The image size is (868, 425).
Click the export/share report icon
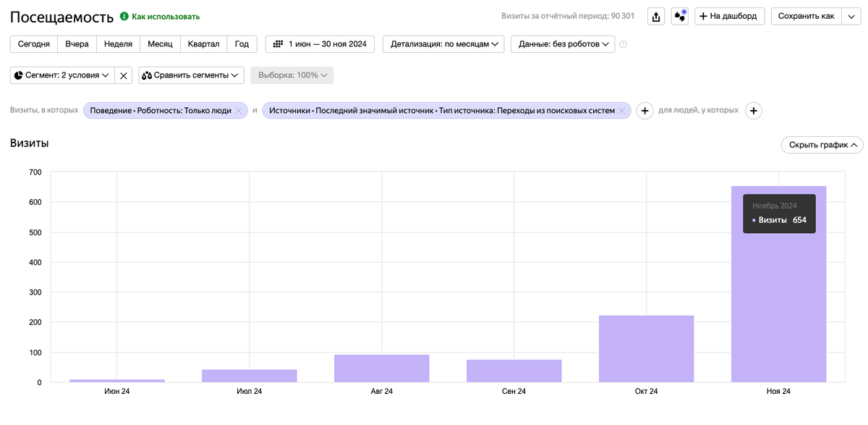coord(656,16)
